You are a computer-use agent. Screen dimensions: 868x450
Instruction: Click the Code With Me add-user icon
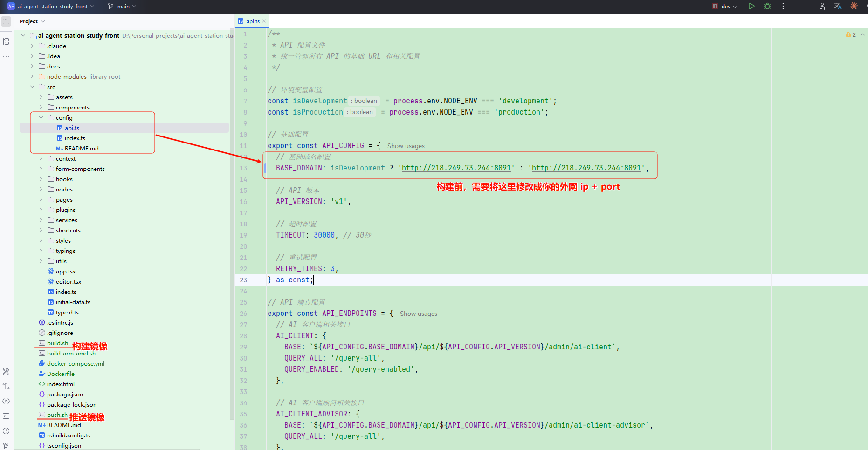point(822,7)
